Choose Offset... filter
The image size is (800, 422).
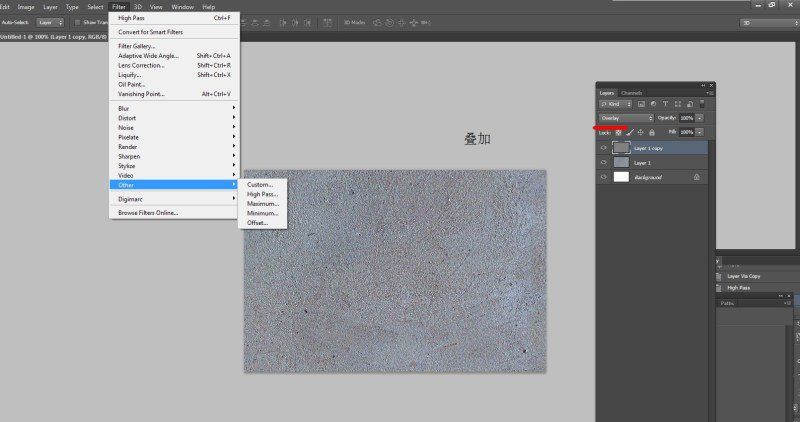click(262, 222)
